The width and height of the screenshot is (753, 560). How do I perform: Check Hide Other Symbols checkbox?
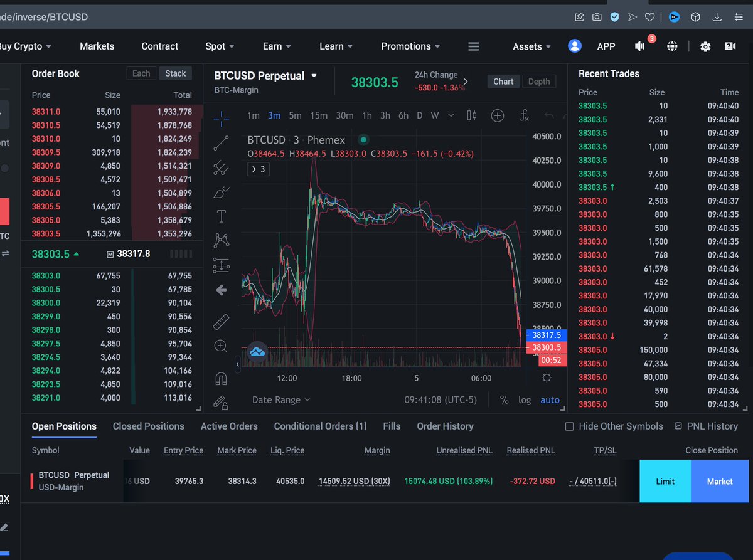pyautogui.click(x=569, y=426)
